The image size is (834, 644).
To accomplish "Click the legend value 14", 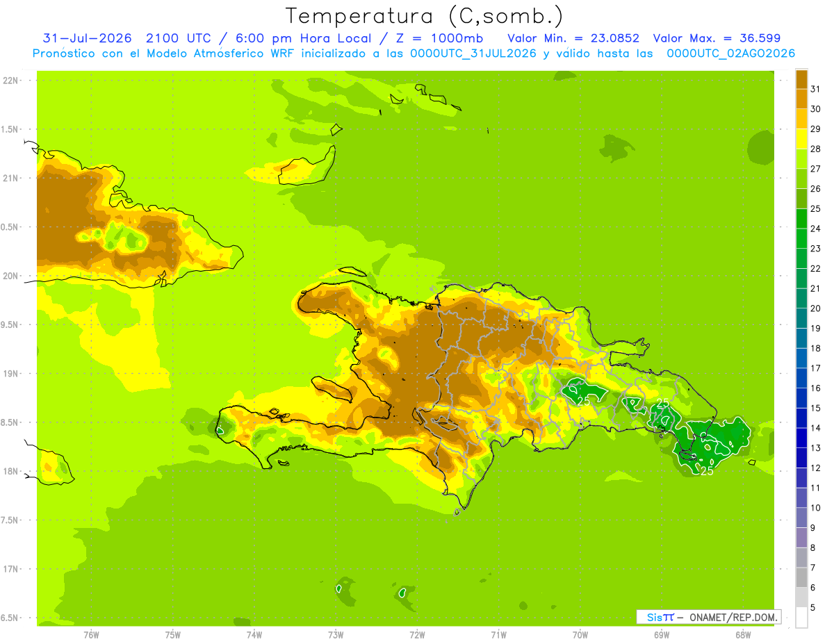I will click(x=815, y=428).
